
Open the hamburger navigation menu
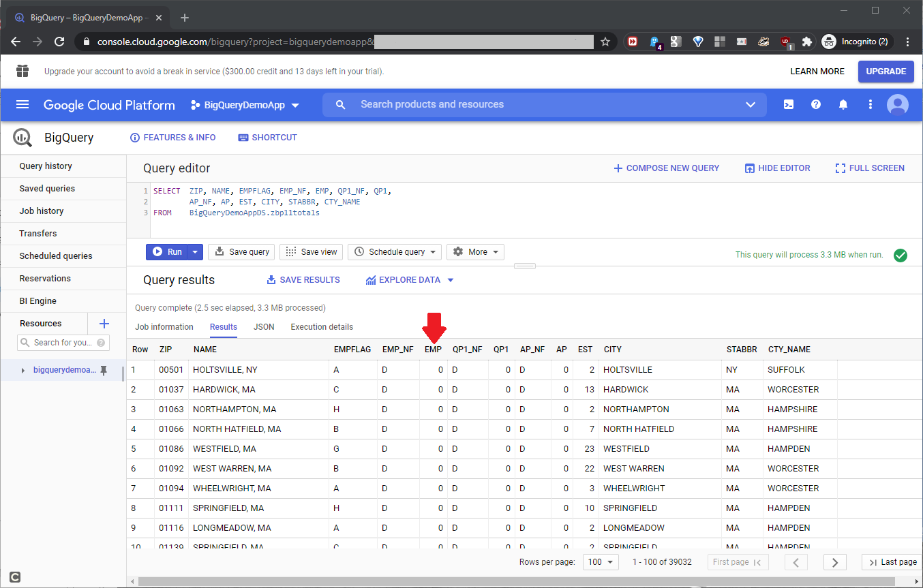(x=22, y=105)
